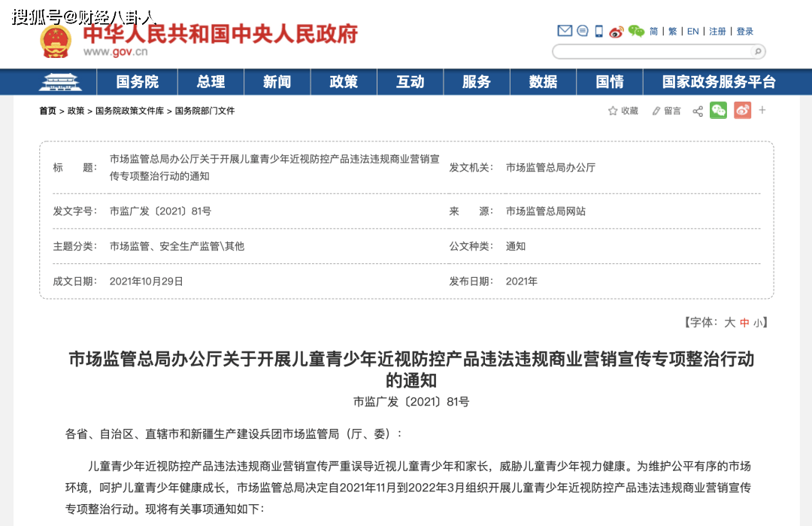812x526 pixels.
Task: Set font size to 大 (large)
Action: (729, 322)
